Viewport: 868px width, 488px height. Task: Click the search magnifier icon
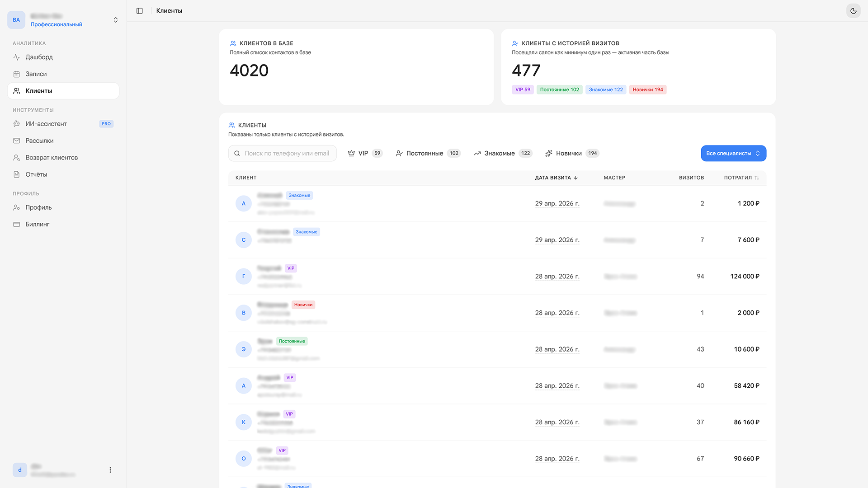(x=237, y=153)
